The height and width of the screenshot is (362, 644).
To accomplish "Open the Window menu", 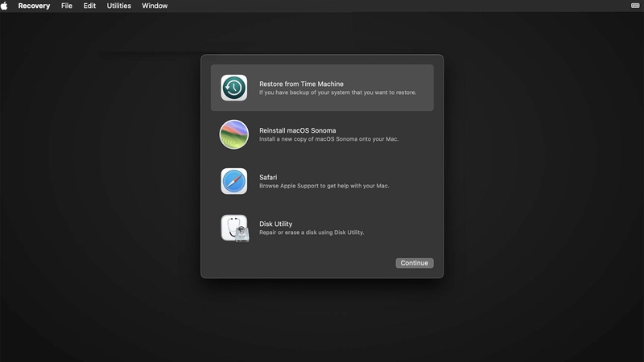I will [x=155, y=6].
